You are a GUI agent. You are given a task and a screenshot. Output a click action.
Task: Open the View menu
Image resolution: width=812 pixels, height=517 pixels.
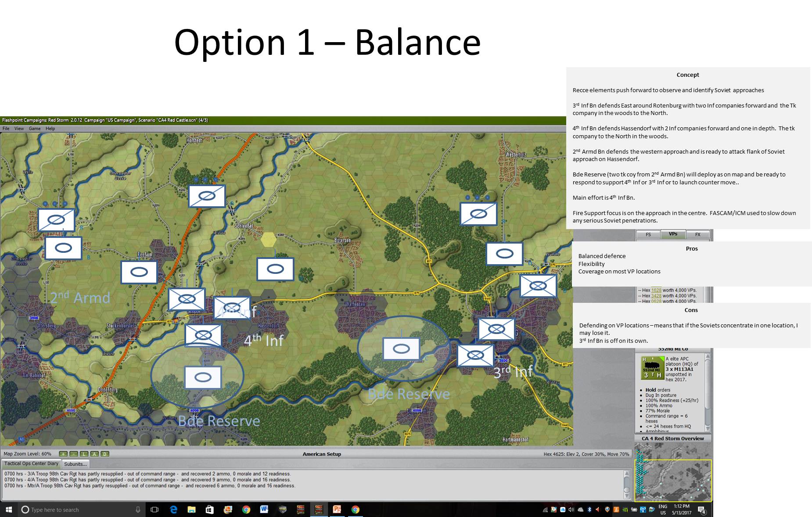(x=19, y=129)
